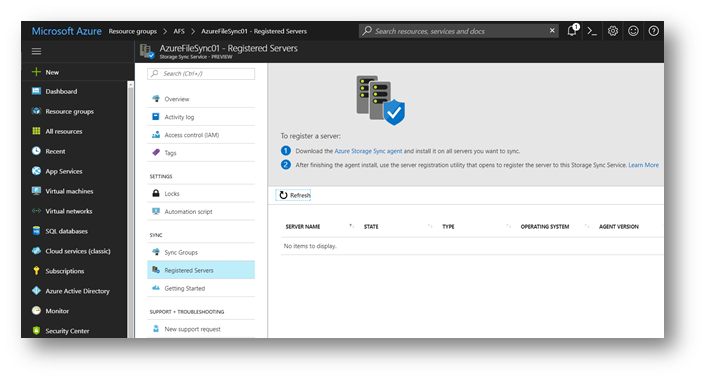Open the Azure Storage Sync agent link
Screen dimensions: 706x380
click(x=368, y=151)
